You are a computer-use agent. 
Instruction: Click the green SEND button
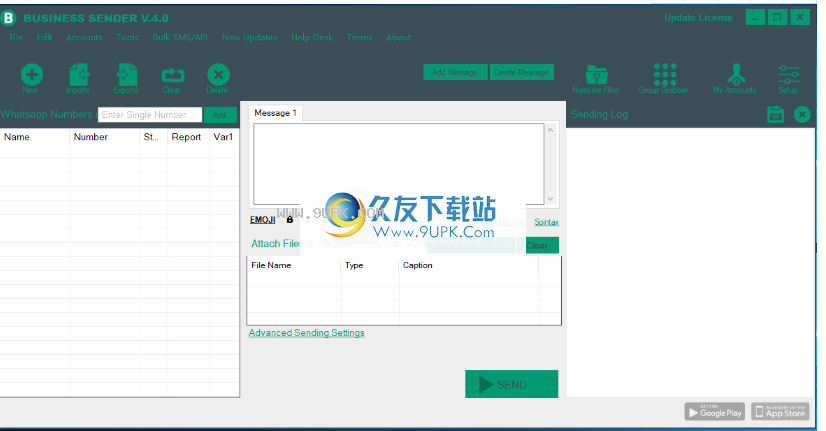[512, 384]
